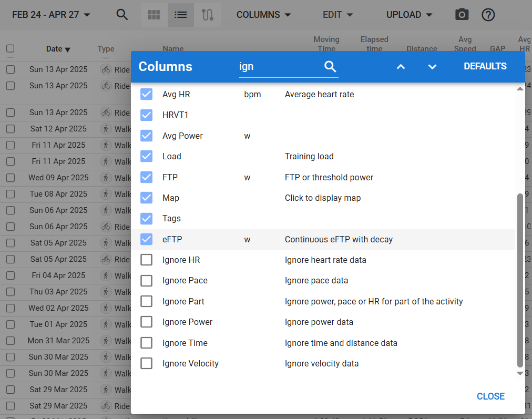532x419 pixels.
Task: Uncheck the Avg HR column
Action: (146, 94)
